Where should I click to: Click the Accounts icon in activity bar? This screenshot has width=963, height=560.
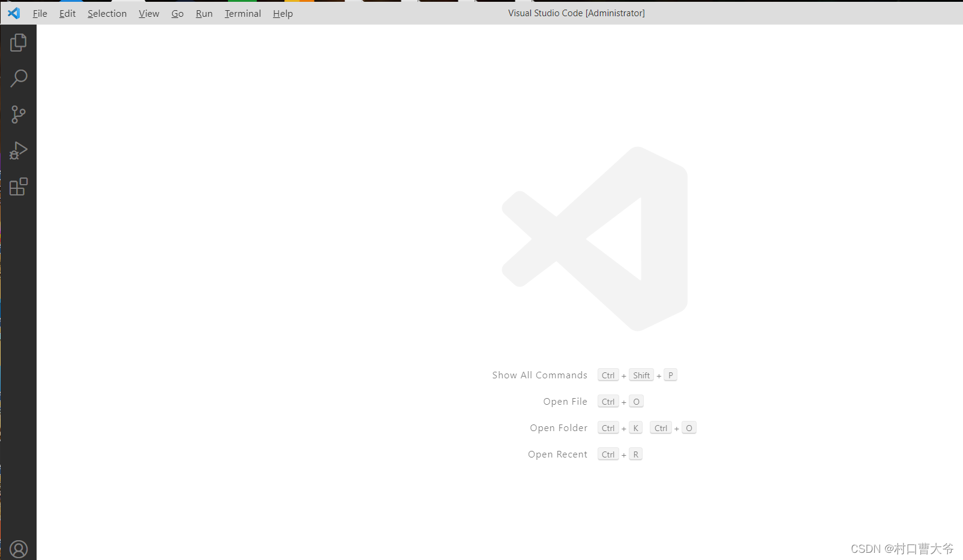pos(19,549)
